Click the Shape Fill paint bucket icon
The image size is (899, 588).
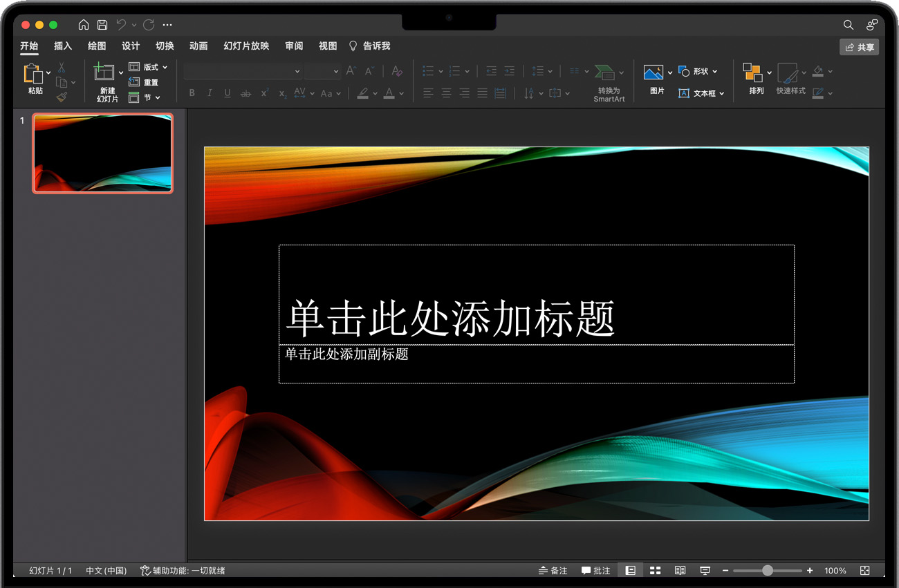pyautogui.click(x=818, y=70)
